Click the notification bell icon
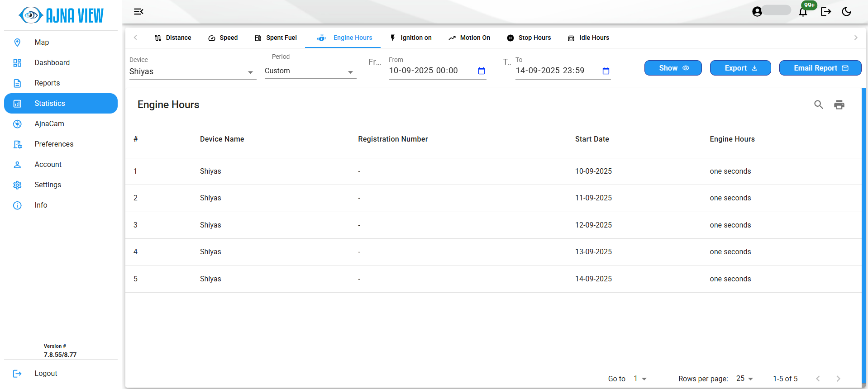868x389 pixels. coord(803,12)
